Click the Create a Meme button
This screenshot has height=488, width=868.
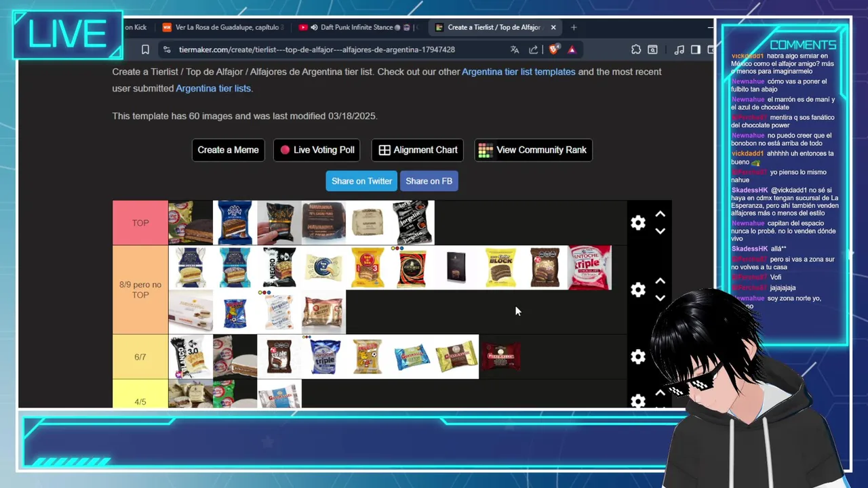(x=228, y=150)
